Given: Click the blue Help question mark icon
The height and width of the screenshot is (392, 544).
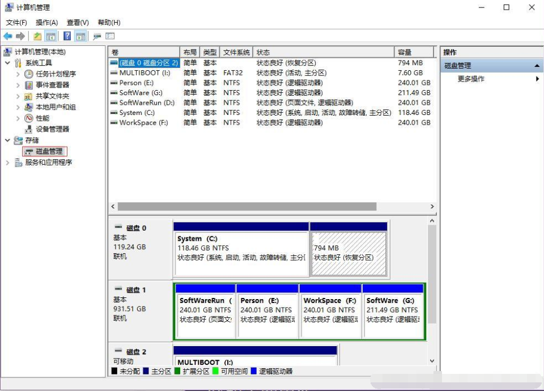Looking at the screenshot, I should (x=67, y=36).
